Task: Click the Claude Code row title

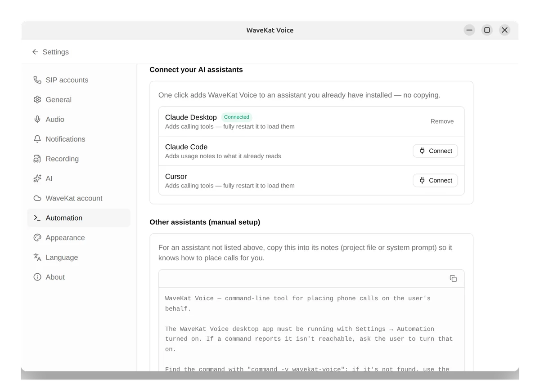Action: click(x=186, y=147)
